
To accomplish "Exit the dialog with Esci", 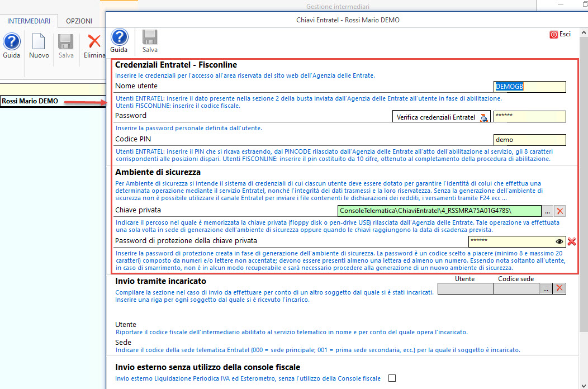I will [x=560, y=35].
